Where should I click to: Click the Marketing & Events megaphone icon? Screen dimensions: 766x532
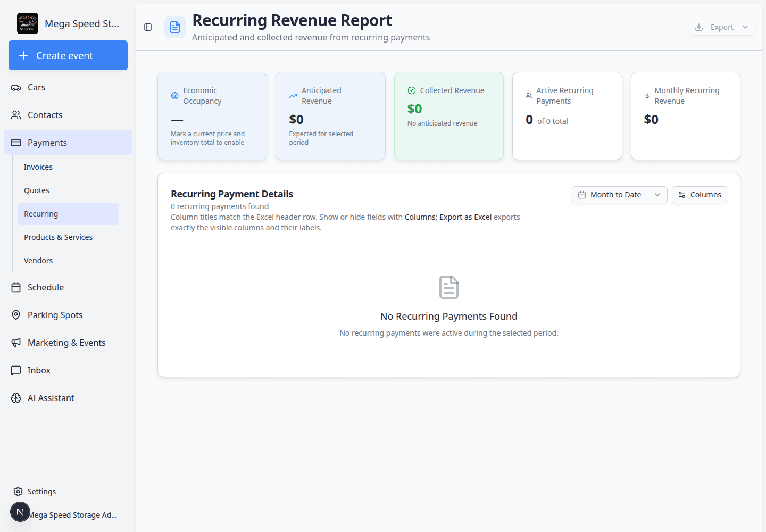[16, 343]
